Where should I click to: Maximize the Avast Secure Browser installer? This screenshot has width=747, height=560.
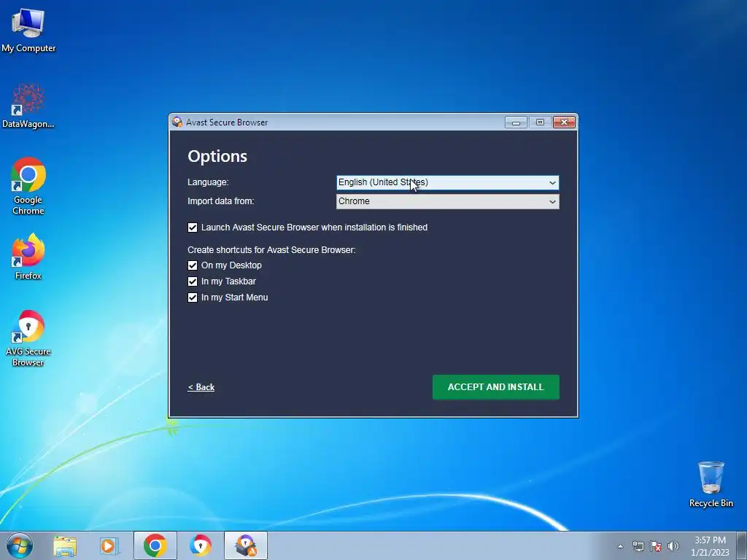click(540, 122)
